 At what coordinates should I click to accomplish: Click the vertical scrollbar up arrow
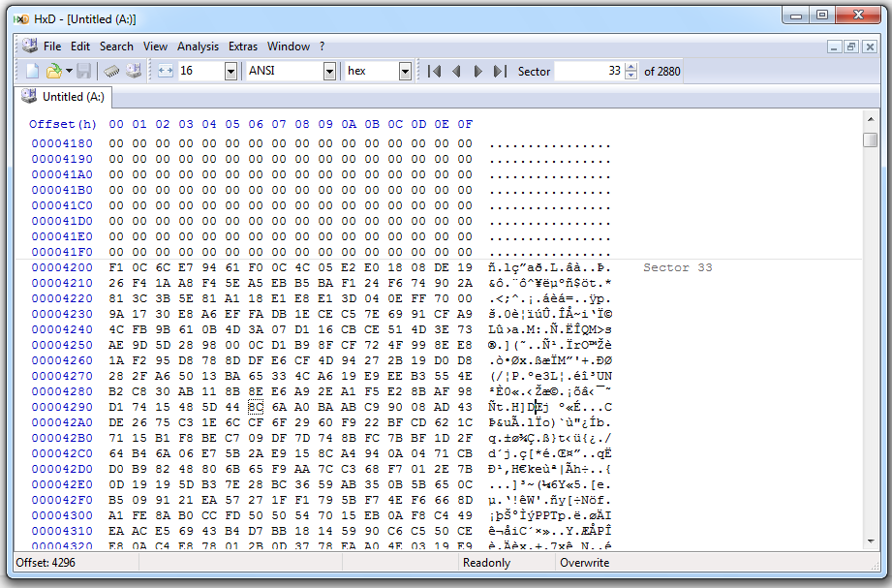(871, 119)
